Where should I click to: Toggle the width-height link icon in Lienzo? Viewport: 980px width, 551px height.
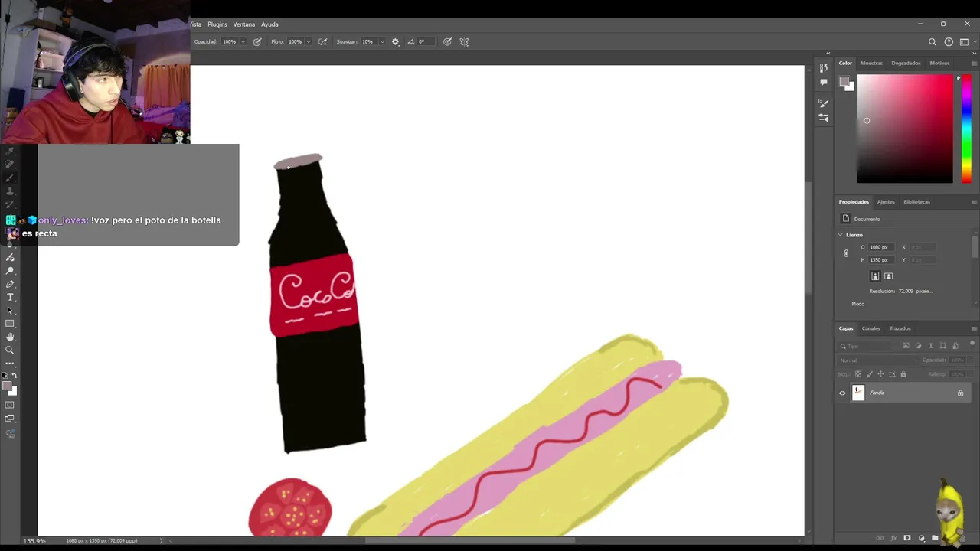click(846, 253)
